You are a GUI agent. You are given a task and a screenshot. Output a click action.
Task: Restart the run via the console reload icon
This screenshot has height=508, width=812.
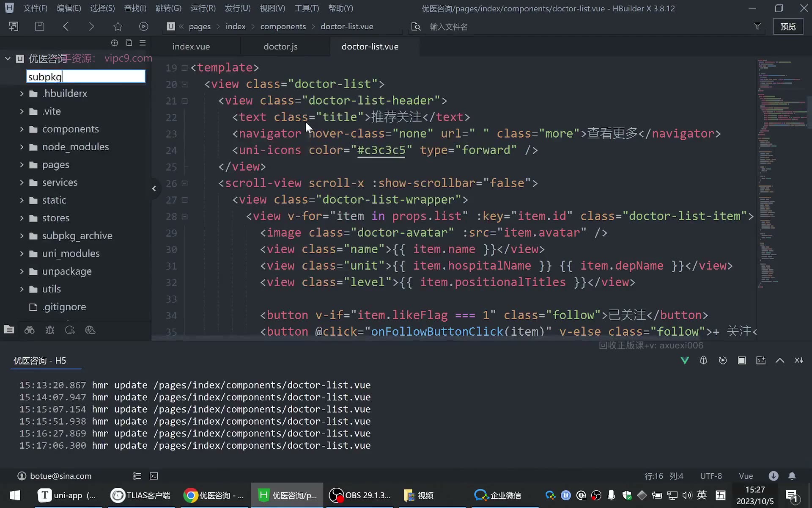723,360
